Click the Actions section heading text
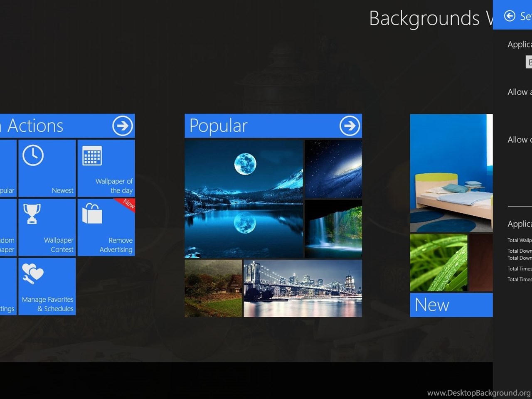The image size is (532, 399). pos(35,126)
